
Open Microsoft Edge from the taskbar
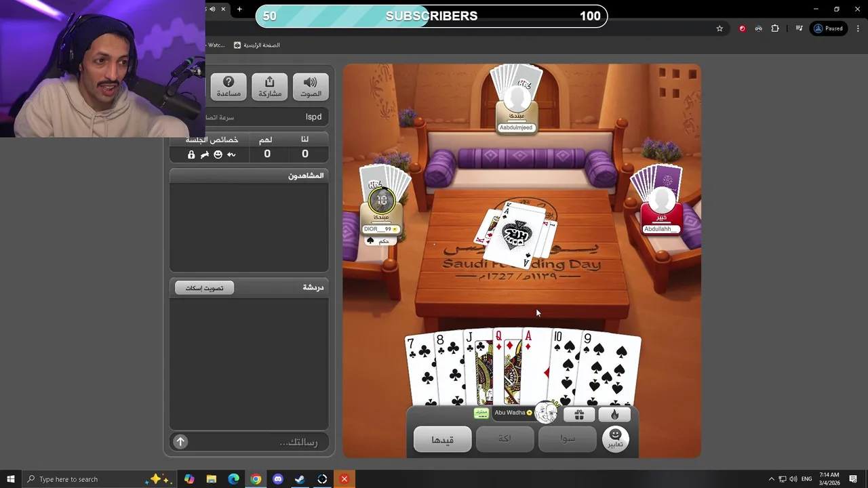[x=234, y=479]
